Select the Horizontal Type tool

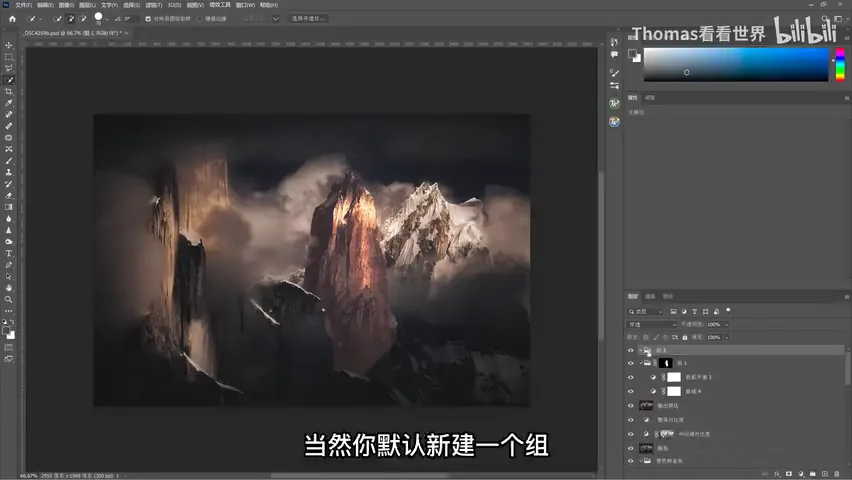[9, 253]
